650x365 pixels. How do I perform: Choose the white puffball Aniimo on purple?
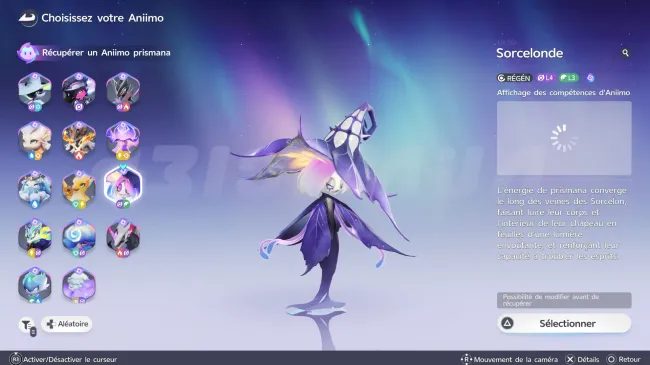coord(79,285)
